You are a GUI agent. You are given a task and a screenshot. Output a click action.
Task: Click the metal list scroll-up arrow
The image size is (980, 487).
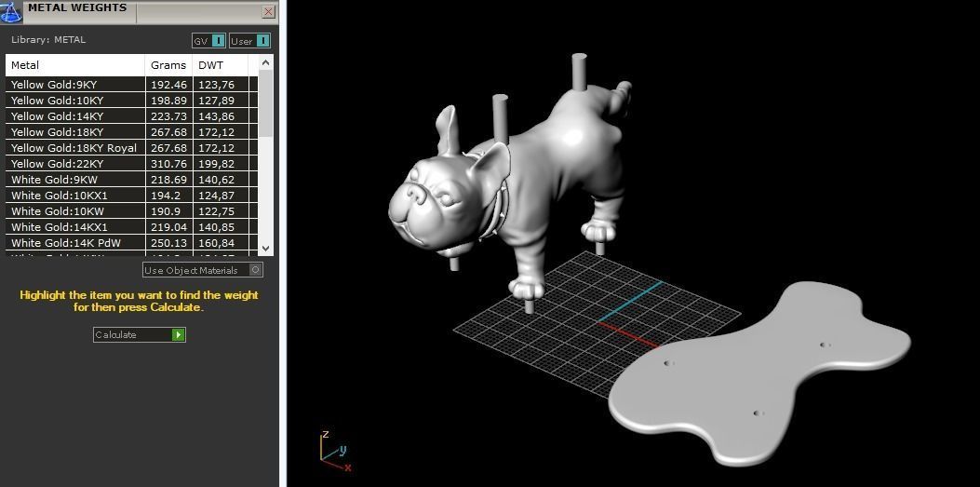click(x=265, y=62)
